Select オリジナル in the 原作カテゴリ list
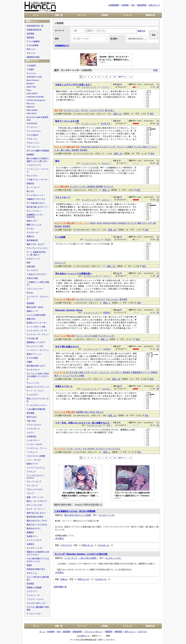This screenshot has width=186, height=644. coord(31,73)
